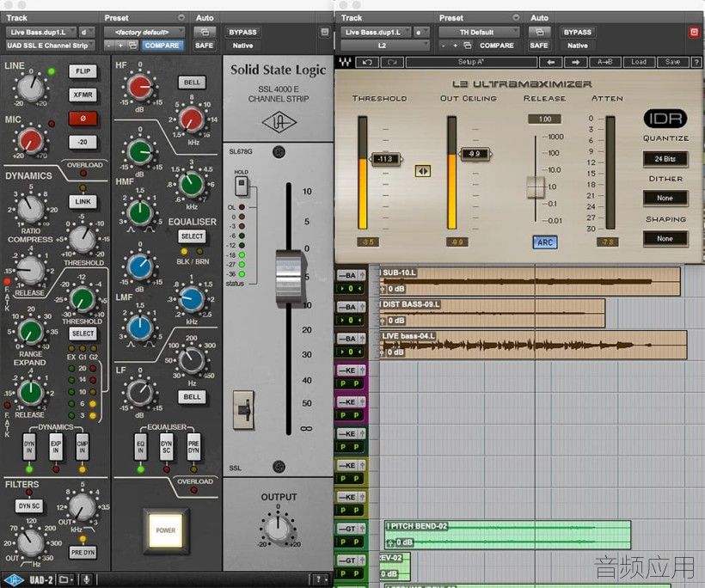The width and height of the screenshot is (705, 588).
Task: Click the automation enable icon in SSL header
Action: (x=205, y=32)
